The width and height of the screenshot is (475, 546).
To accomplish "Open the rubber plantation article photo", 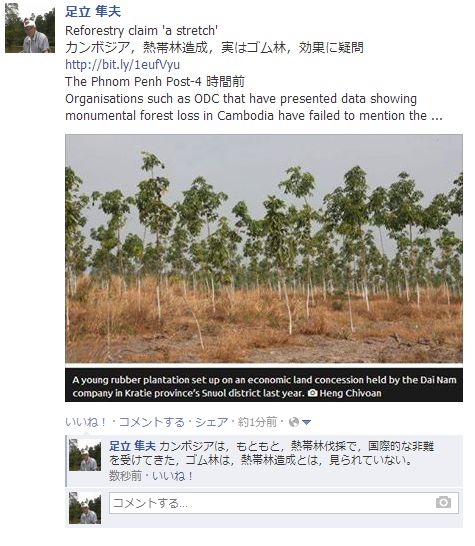I will coord(264,249).
